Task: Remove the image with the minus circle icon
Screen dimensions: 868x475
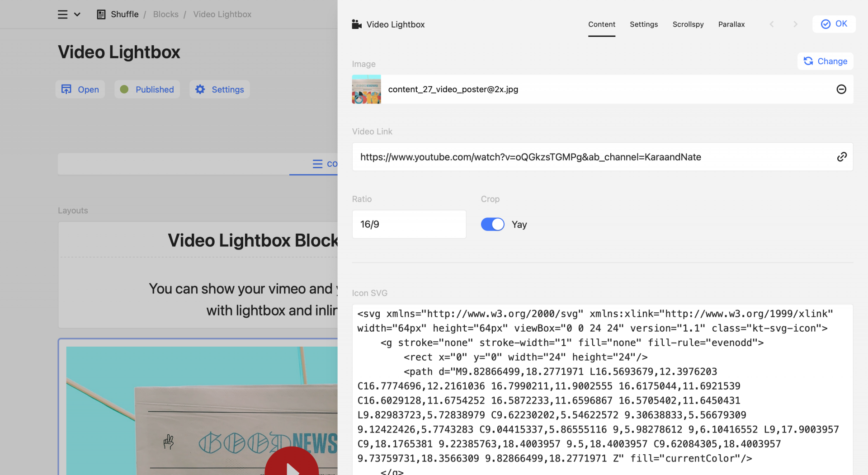Action: tap(841, 89)
